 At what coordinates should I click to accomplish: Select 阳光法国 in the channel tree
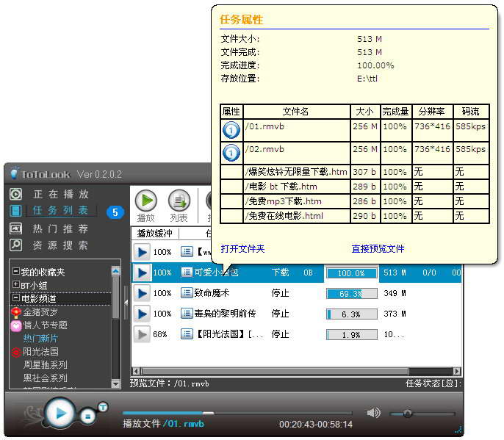pyautogui.click(x=40, y=351)
